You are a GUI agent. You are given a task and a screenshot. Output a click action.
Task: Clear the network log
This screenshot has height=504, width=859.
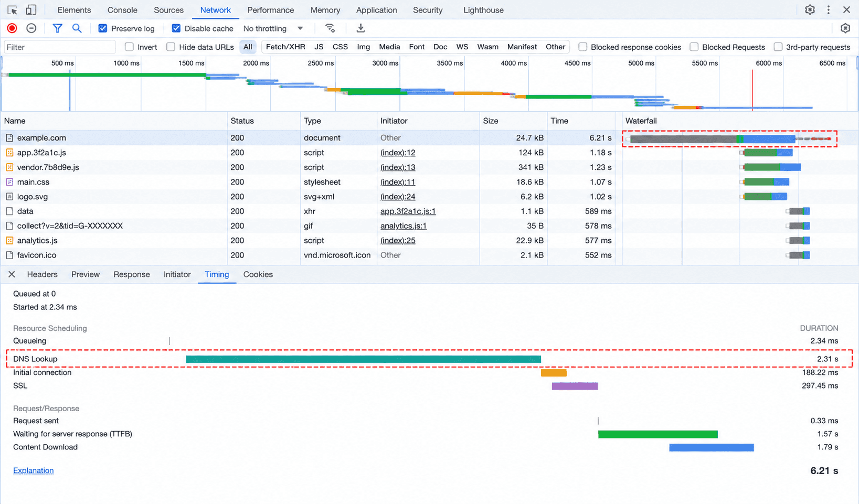click(x=31, y=28)
